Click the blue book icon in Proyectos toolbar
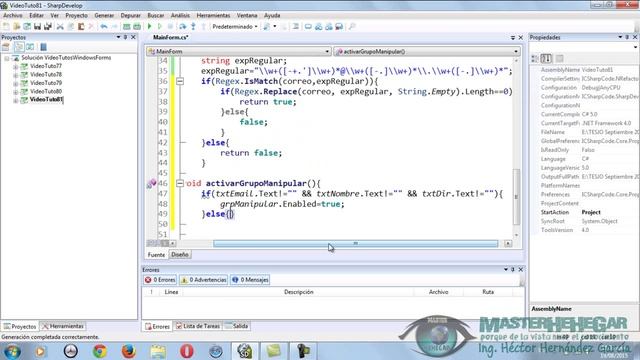 [x=44, y=47]
